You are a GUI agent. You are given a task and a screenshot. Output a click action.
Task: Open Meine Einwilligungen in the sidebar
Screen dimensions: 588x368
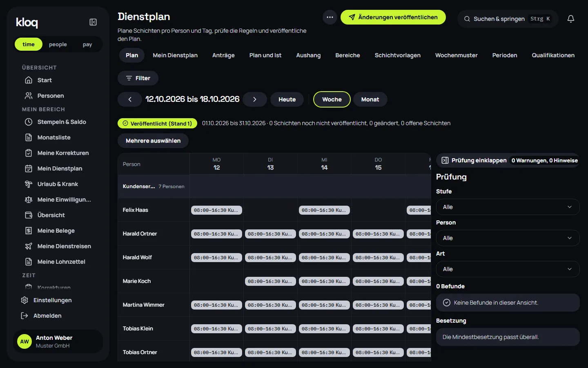tap(58, 200)
